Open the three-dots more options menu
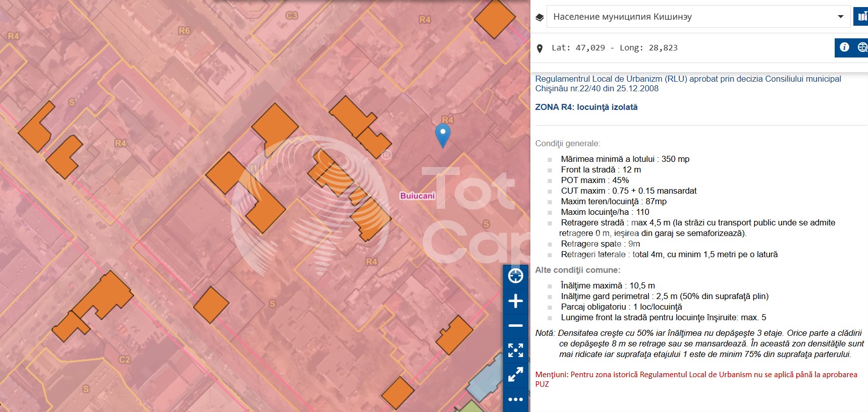The width and height of the screenshot is (868, 412). 515,399
